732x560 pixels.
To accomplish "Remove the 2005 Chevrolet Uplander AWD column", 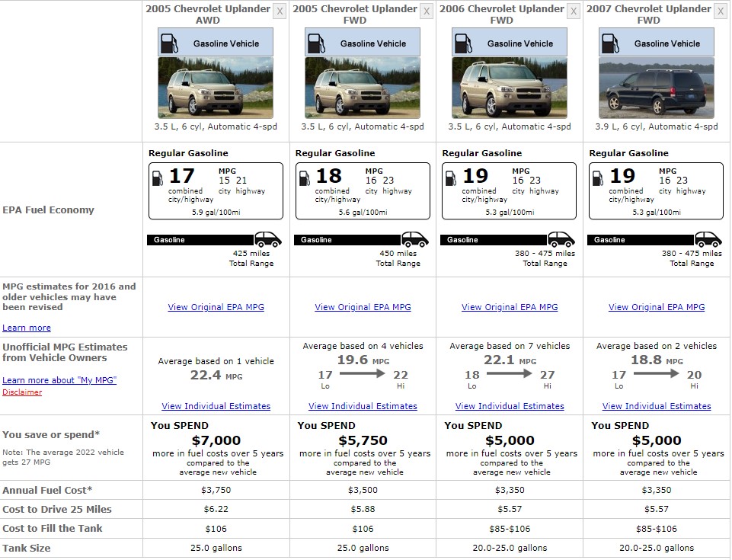I will (x=280, y=11).
